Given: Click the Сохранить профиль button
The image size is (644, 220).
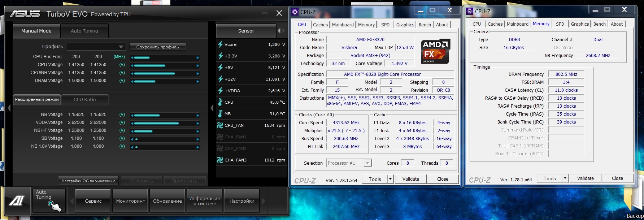Looking at the screenshot, I should pos(158,47).
